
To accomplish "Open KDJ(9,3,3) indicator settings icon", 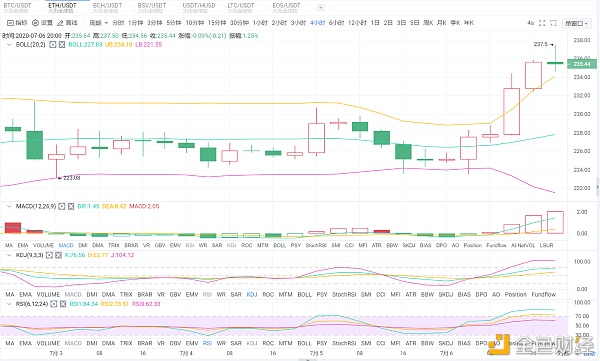I will coord(49,255).
